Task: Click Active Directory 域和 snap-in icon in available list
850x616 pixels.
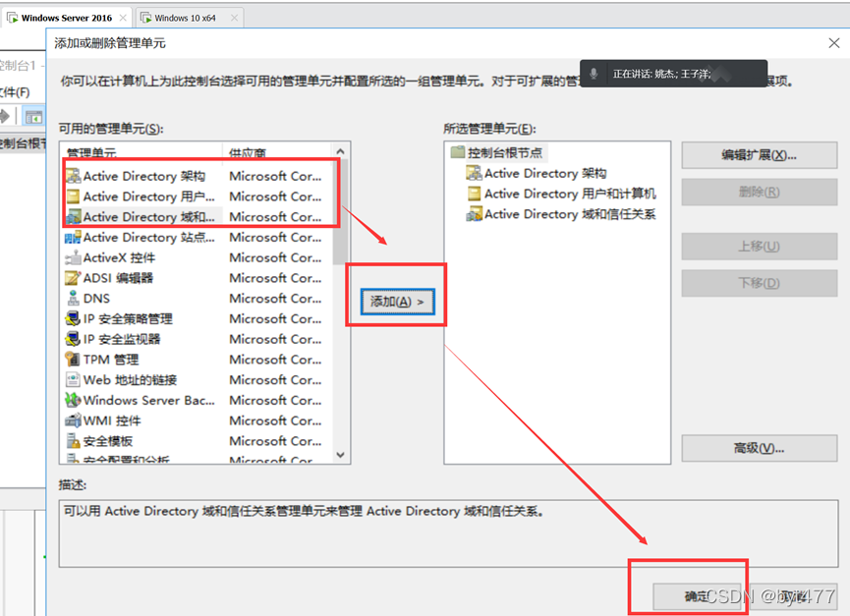Action: point(73,217)
